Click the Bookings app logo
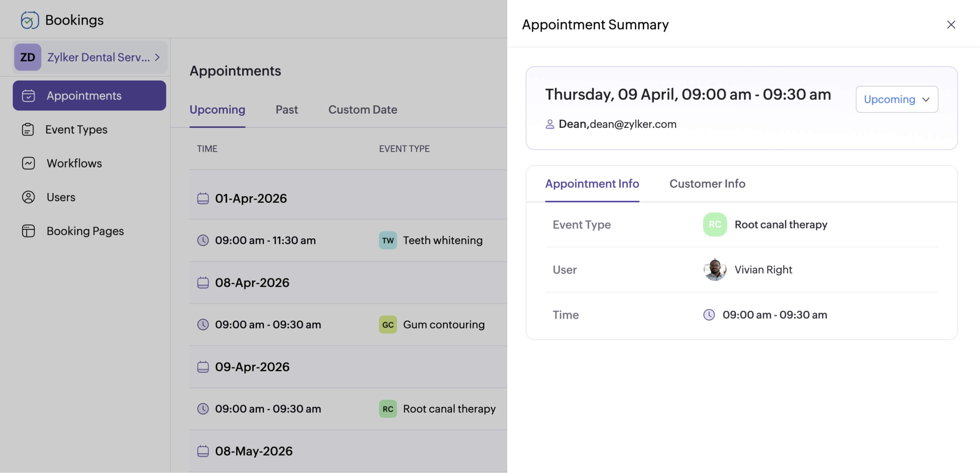The image size is (980, 473). [30, 19]
